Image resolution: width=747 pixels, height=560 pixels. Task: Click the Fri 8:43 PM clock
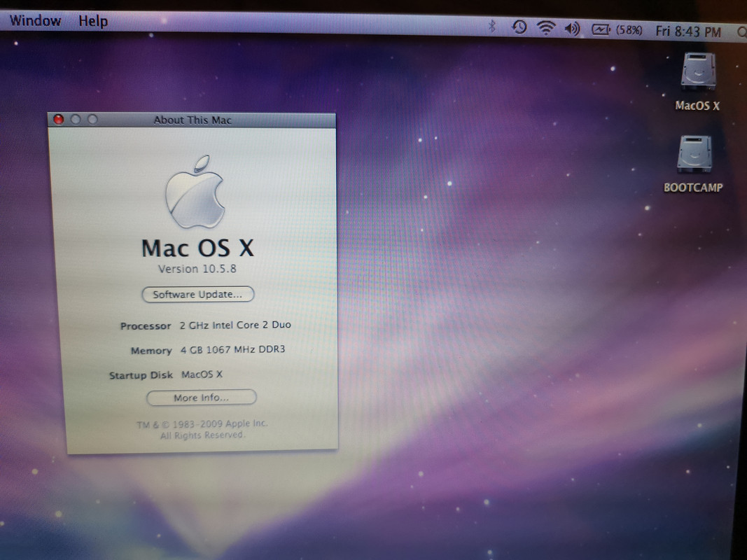(688, 32)
